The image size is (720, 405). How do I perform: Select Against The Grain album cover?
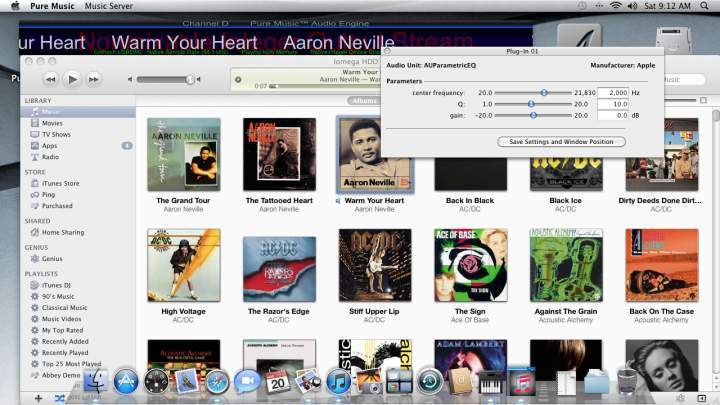click(x=566, y=265)
